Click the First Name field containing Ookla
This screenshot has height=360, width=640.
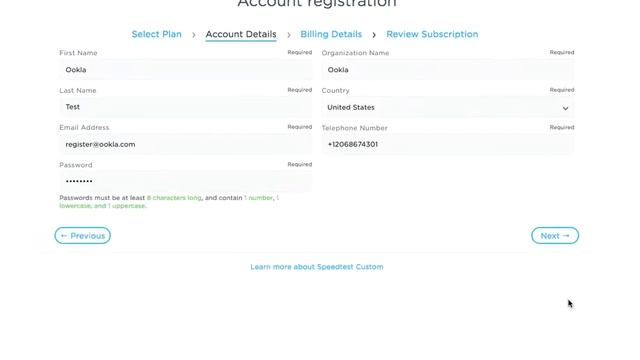[x=186, y=70]
